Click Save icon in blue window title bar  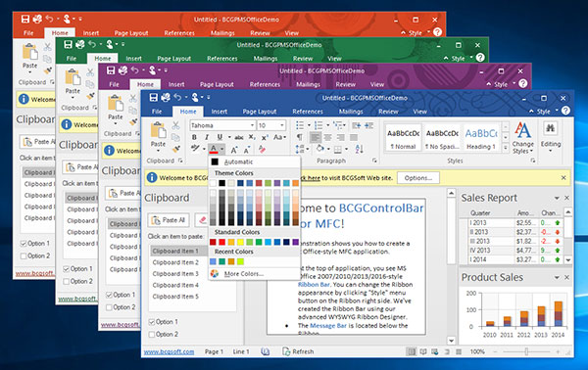pos(153,98)
